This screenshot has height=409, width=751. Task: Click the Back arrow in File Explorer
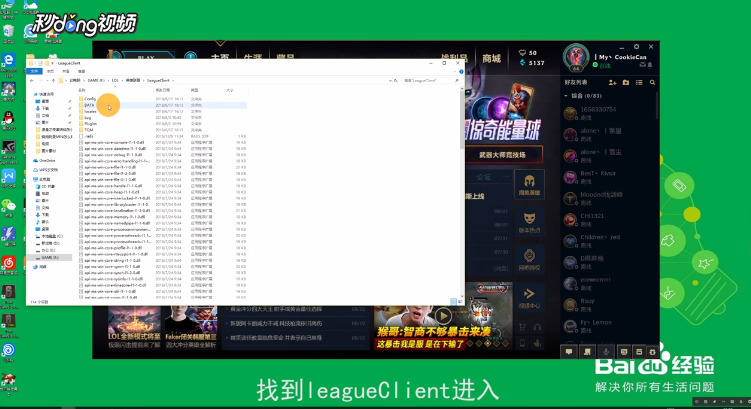[x=32, y=80]
